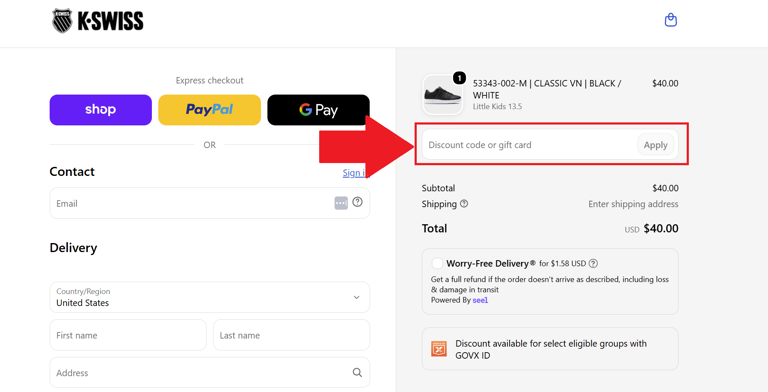Click the 'Enter shipping address' text

click(x=633, y=204)
